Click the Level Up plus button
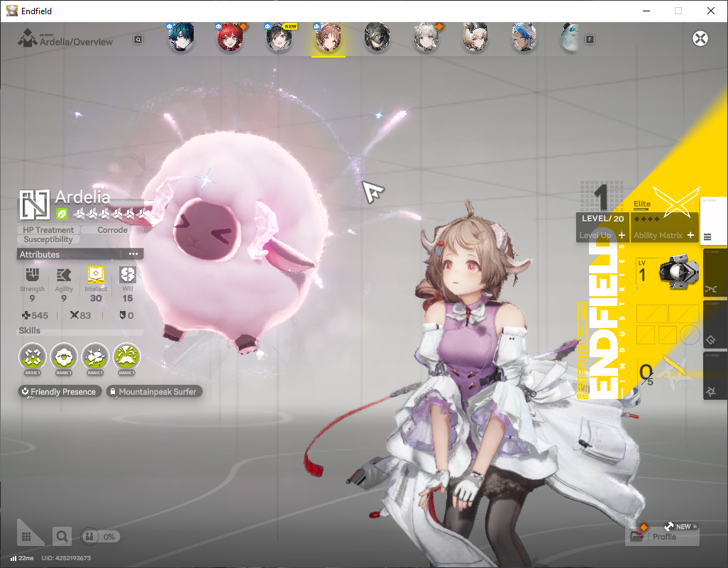Screen dimensions: 728x568 coord(622,236)
